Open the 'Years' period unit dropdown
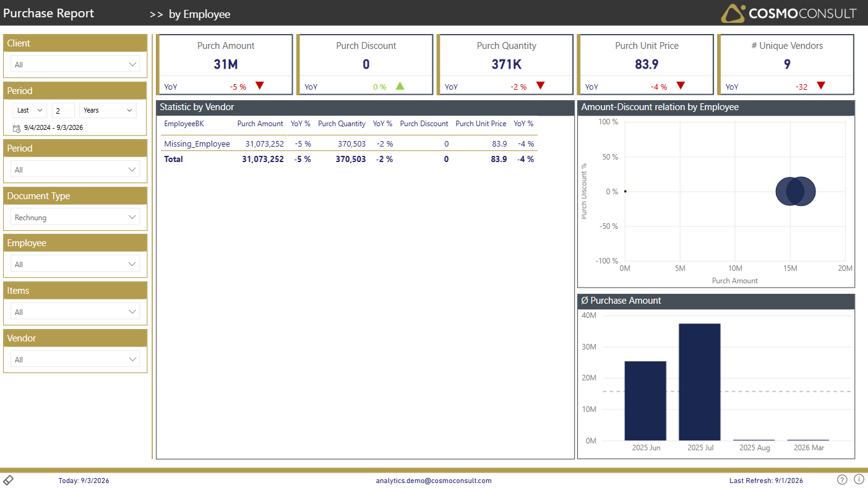Image resolution: width=868 pixels, height=488 pixels. click(108, 110)
